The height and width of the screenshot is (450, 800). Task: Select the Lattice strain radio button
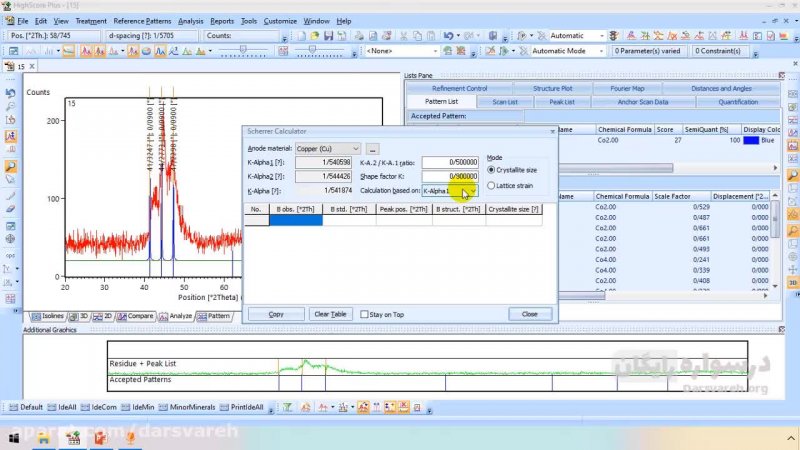coord(490,185)
